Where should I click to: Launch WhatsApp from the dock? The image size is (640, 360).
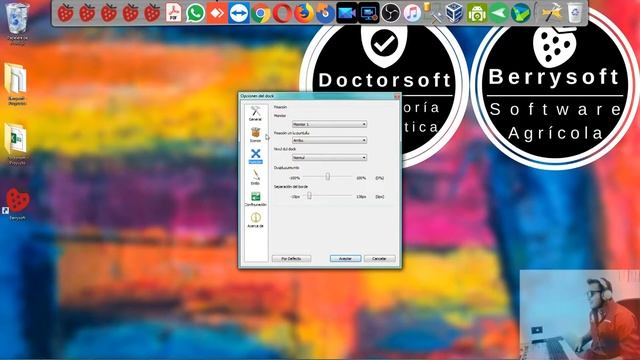click(x=195, y=13)
